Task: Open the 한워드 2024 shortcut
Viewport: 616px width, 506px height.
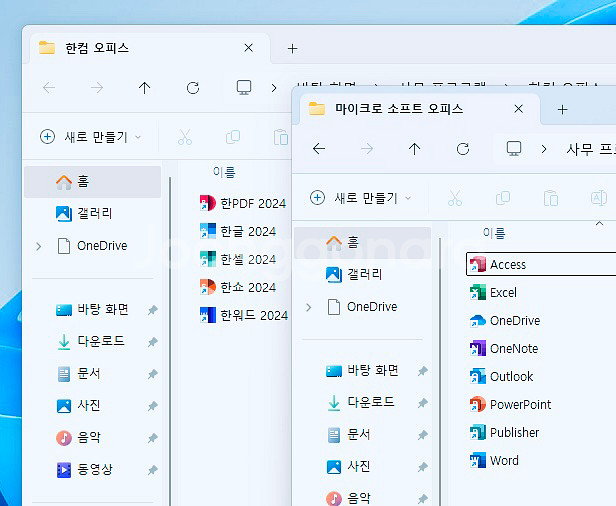Action: pyautogui.click(x=244, y=315)
